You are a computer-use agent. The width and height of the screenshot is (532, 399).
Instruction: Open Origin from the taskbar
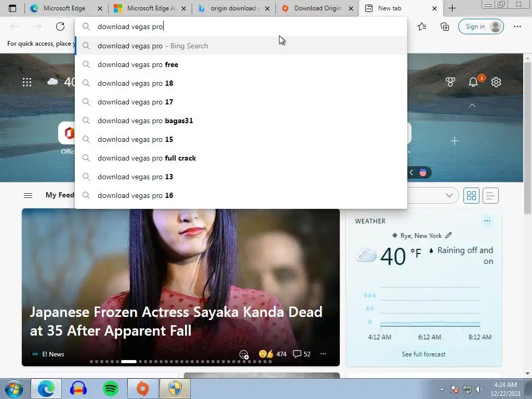[143, 389]
